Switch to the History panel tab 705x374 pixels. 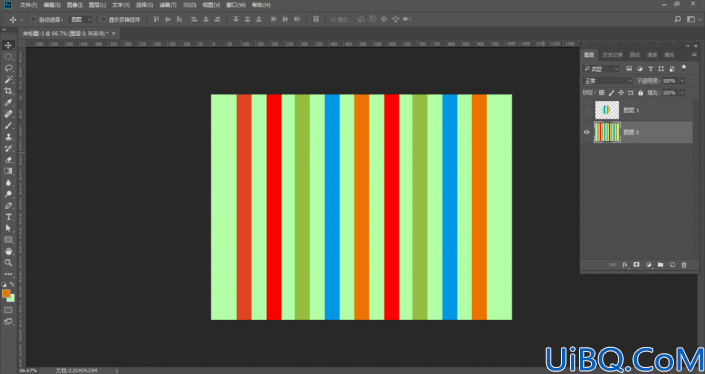(612, 55)
